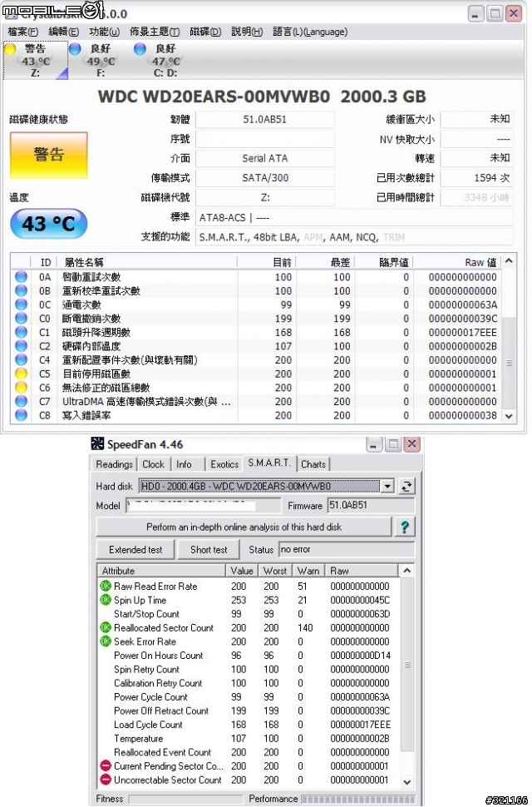Image resolution: width=532 pixels, height=807 pixels.
Task: Click the Status field showing no error
Action: coord(346,550)
